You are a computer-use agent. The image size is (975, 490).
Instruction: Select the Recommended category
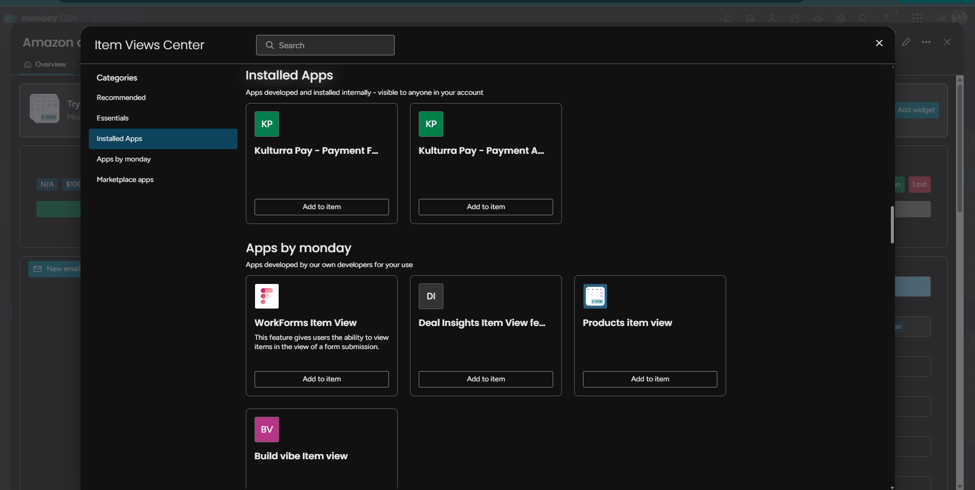(x=121, y=98)
